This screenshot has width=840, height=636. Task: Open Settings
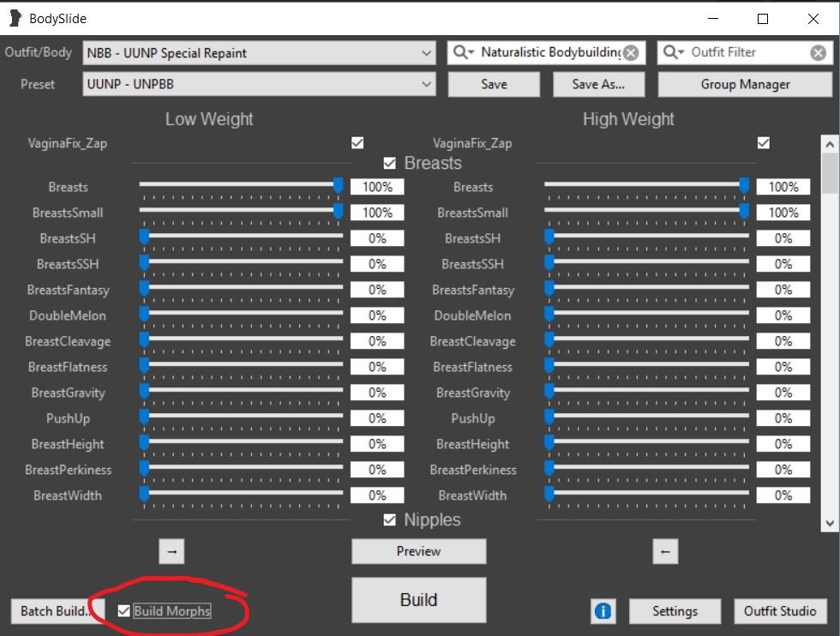click(x=675, y=611)
